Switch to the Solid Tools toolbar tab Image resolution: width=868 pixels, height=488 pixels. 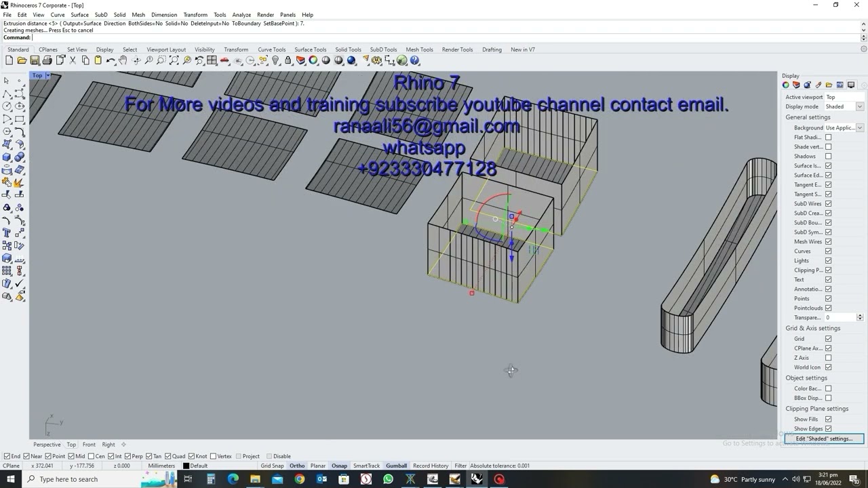[348, 49]
